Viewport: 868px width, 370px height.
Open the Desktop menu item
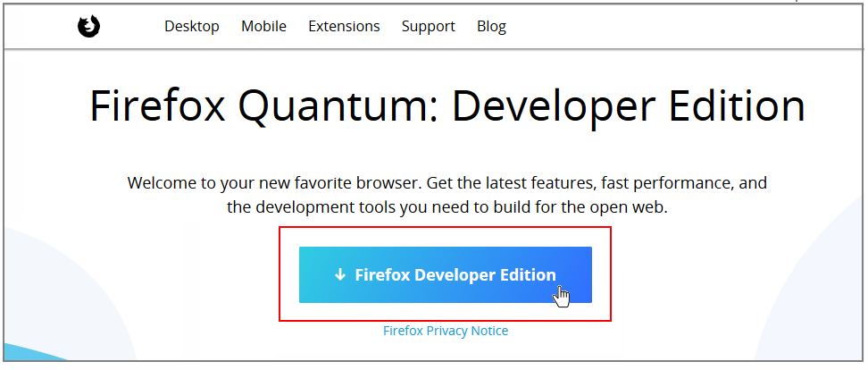(x=191, y=26)
